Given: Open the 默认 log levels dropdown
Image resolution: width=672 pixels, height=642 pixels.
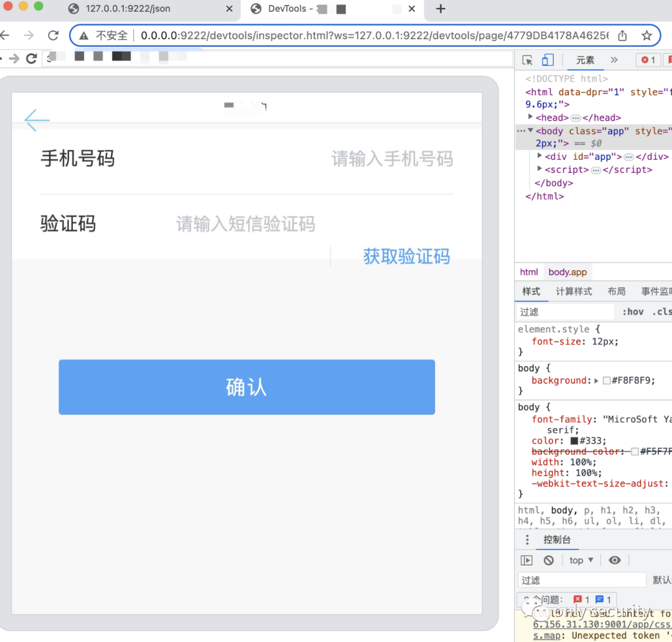Looking at the screenshot, I should tap(661, 580).
